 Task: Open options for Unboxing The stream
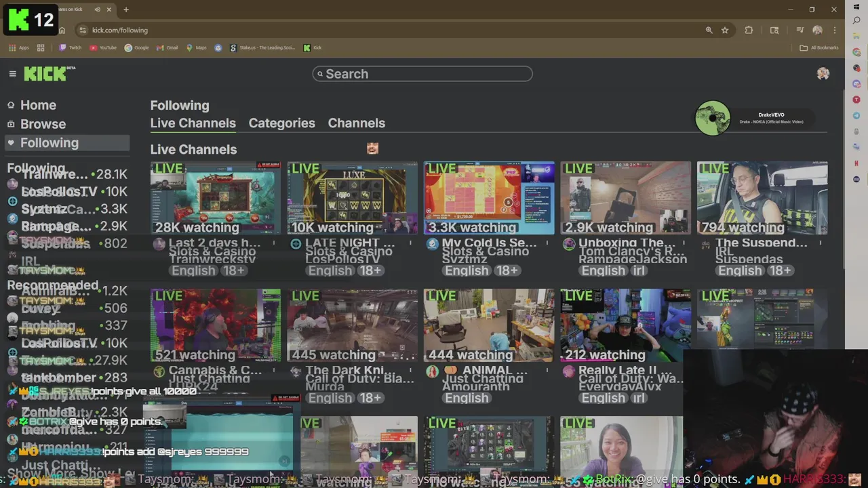click(684, 243)
